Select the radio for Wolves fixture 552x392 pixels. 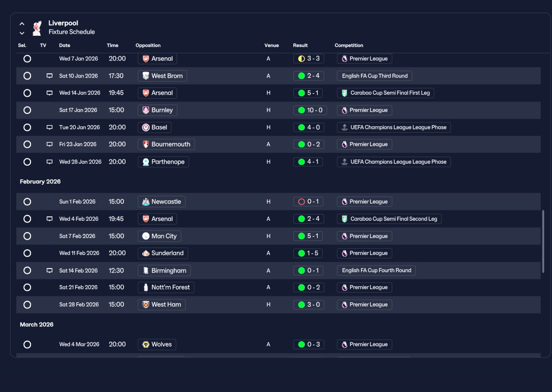[27, 344]
